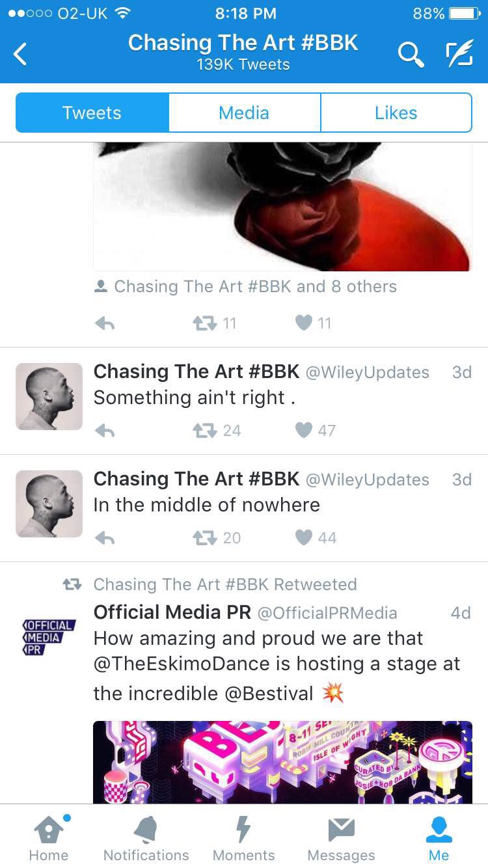
Task: Tap the back arrow in header
Action: pos(21,54)
